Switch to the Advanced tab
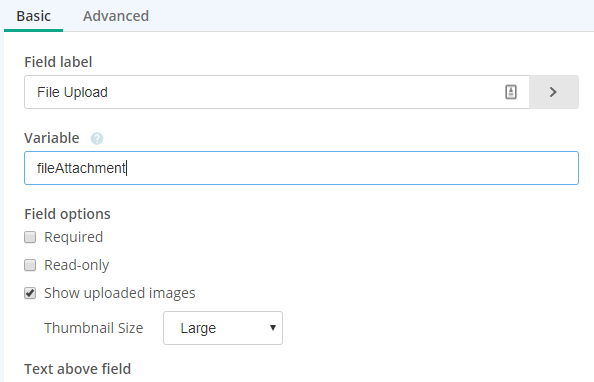The image size is (594, 382). pyautogui.click(x=116, y=16)
